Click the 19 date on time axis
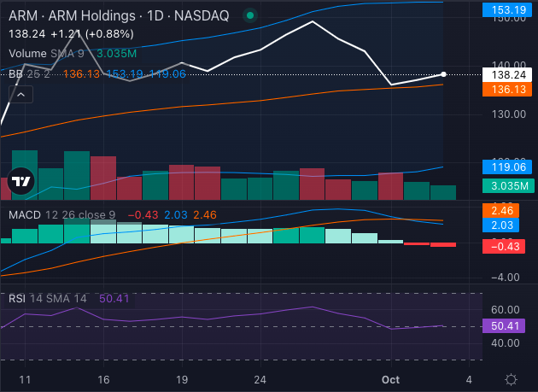 coord(182,380)
